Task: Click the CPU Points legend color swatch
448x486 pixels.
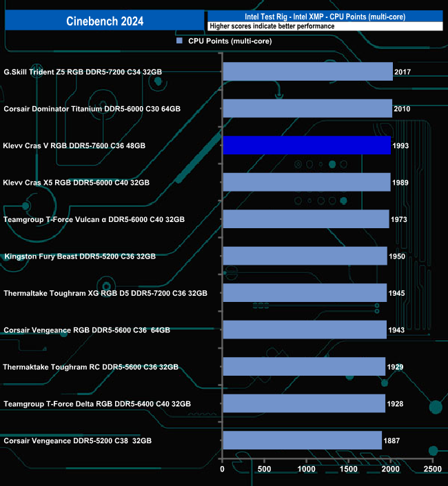Action: [179, 41]
